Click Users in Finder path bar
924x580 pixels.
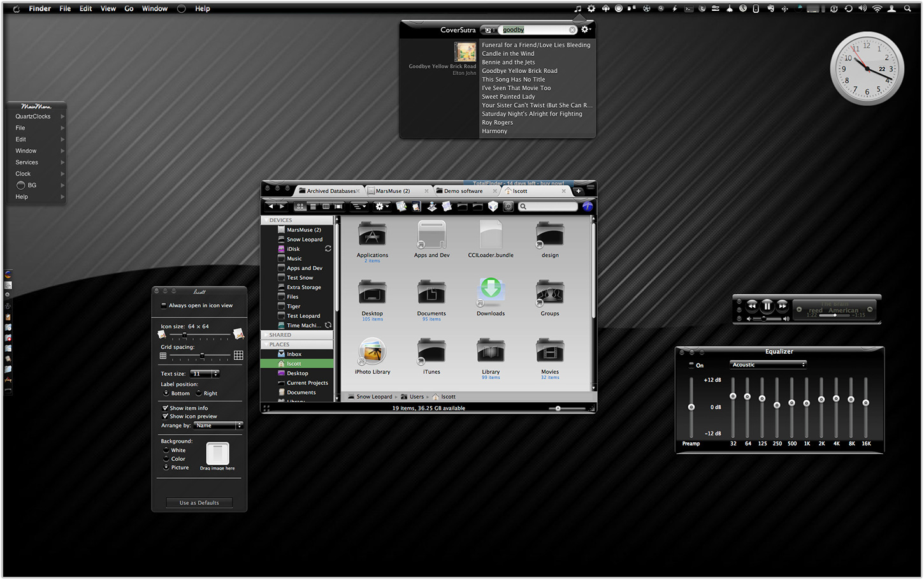click(x=417, y=396)
